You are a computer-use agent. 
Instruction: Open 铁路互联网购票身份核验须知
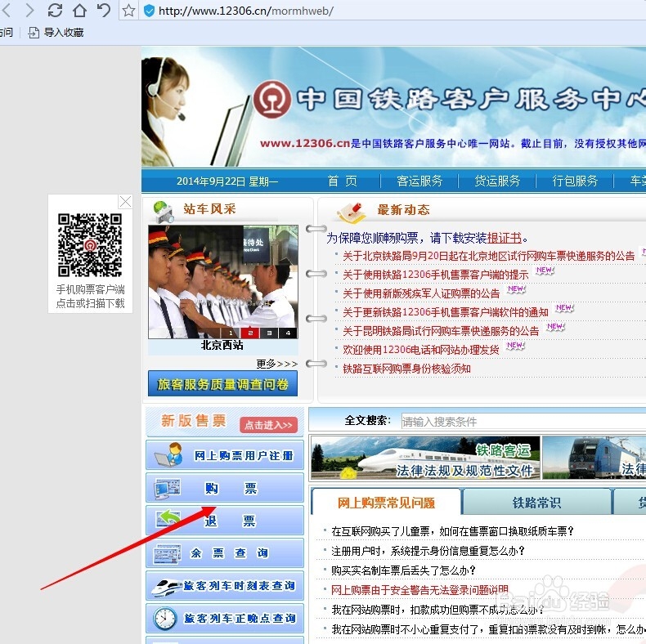point(406,369)
